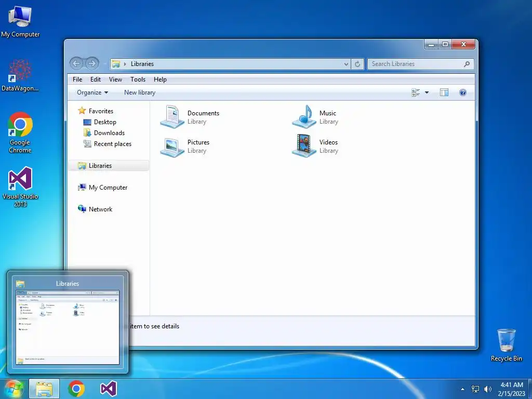The height and width of the screenshot is (399, 532).
Task: Open the Help question mark icon
Action: click(x=462, y=92)
